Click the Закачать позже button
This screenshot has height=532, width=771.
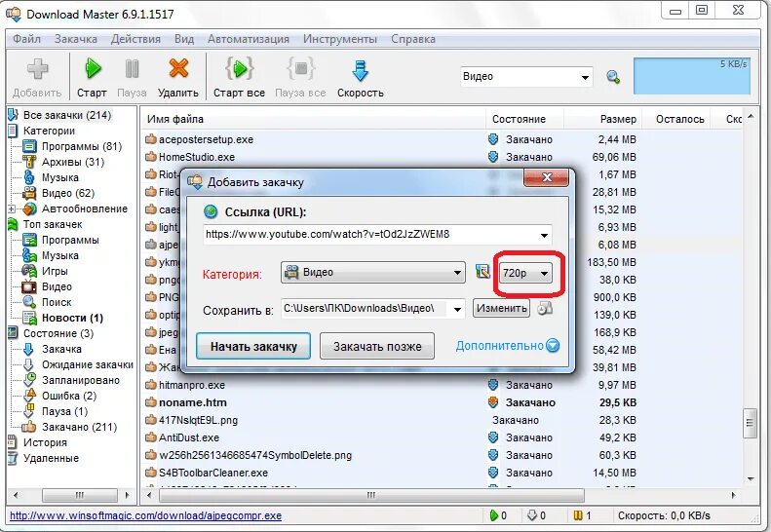377,346
